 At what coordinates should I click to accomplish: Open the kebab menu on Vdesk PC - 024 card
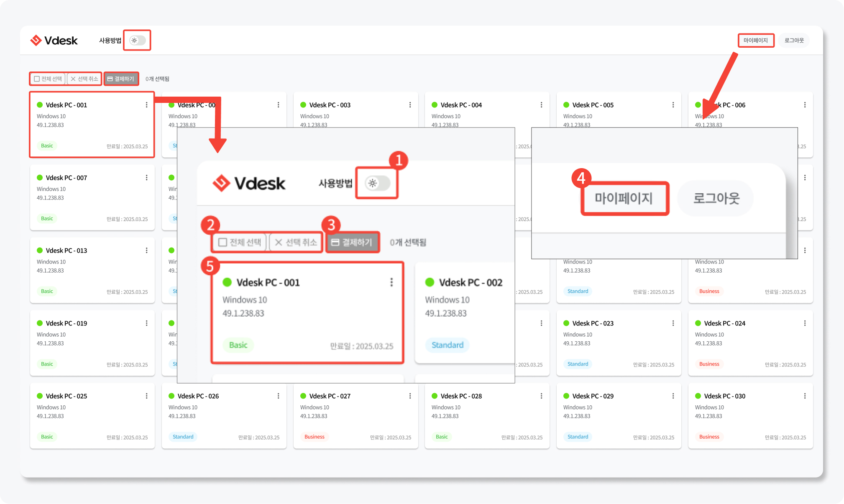[x=805, y=323]
